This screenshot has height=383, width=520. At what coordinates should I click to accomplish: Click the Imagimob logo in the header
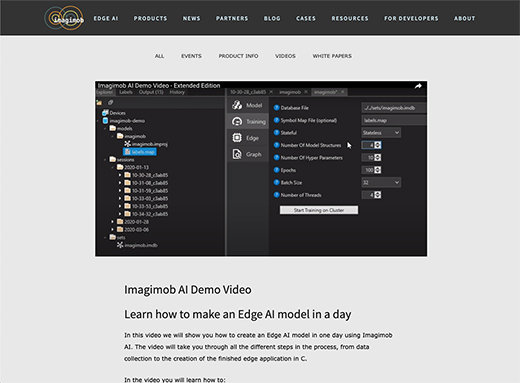64,18
